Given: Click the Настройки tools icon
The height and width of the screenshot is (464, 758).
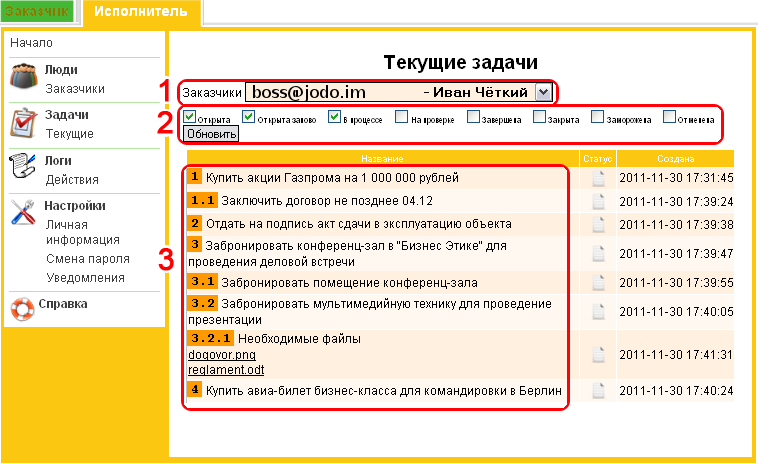Looking at the screenshot, I should click(x=24, y=213).
